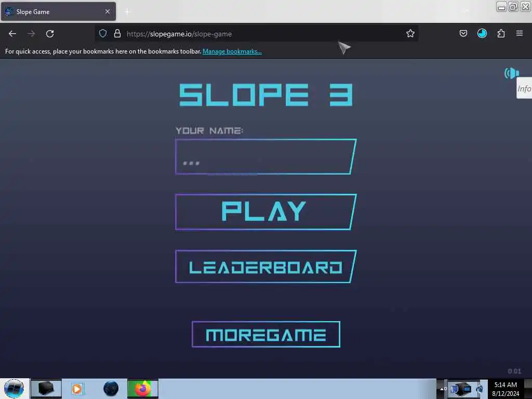This screenshot has height=399, width=532.
Task: Show hidden system tray icons
Action: [x=443, y=389]
